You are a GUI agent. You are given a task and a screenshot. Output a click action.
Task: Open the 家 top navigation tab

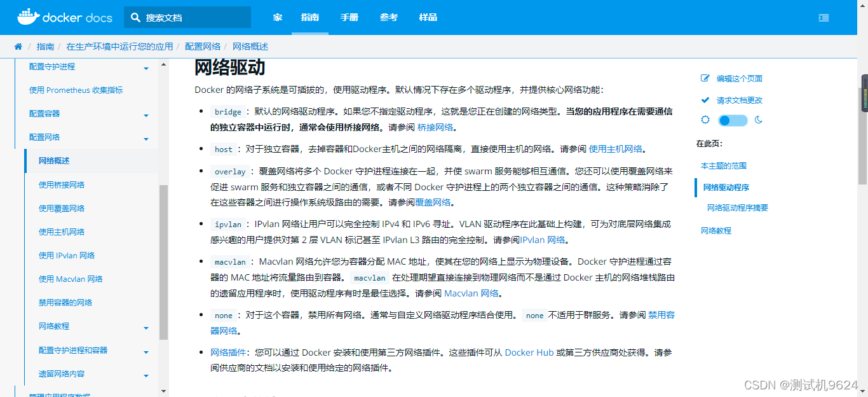point(278,17)
